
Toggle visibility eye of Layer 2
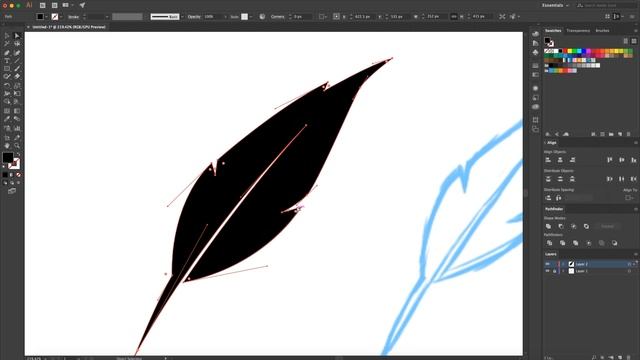point(547,264)
